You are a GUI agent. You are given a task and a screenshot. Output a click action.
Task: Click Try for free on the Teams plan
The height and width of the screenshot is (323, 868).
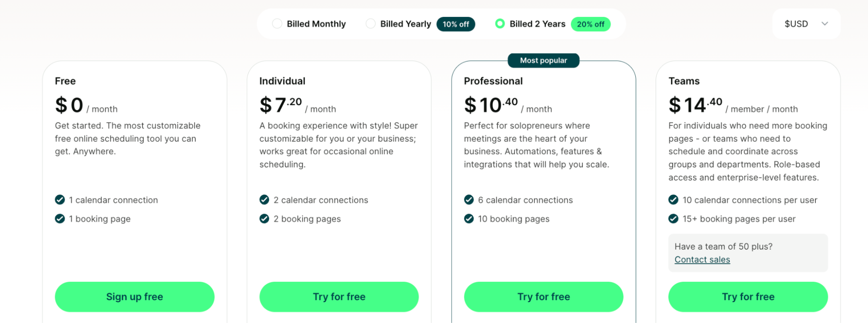(x=748, y=297)
